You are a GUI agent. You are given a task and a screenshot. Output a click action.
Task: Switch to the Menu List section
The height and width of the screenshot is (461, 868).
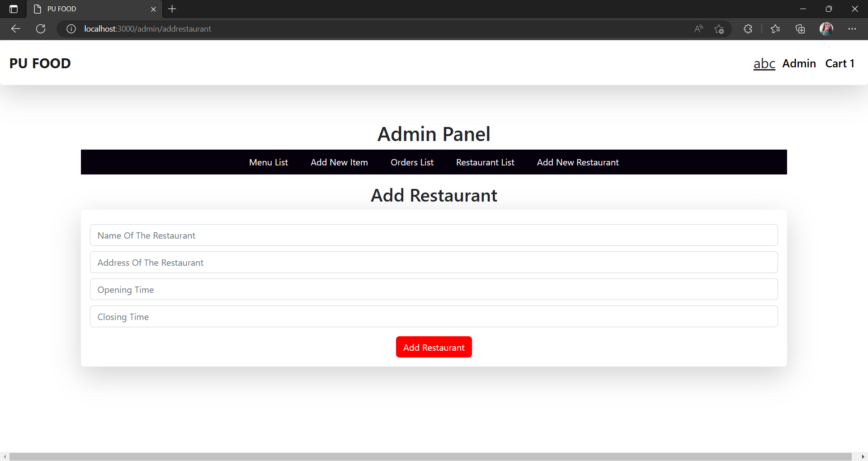(268, 162)
